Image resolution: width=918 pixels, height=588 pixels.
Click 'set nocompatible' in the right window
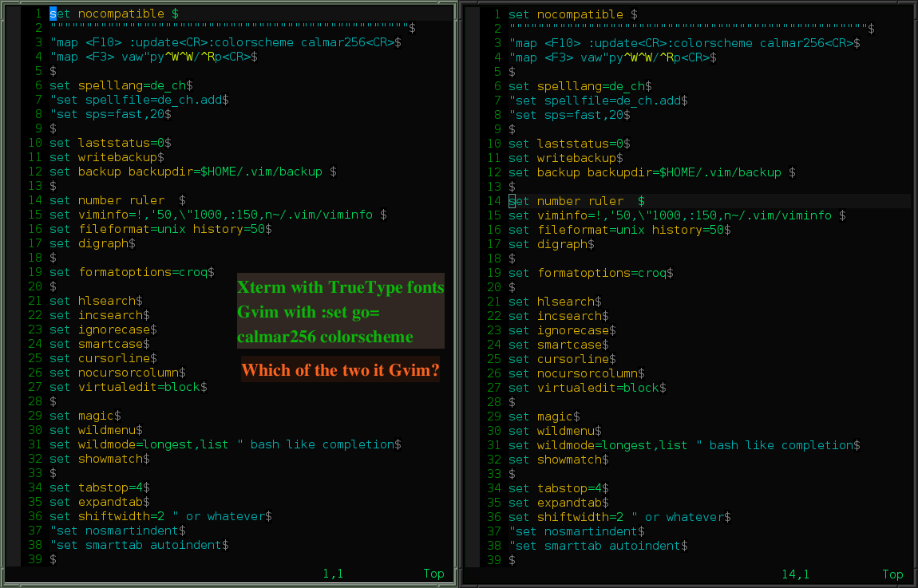coord(565,14)
